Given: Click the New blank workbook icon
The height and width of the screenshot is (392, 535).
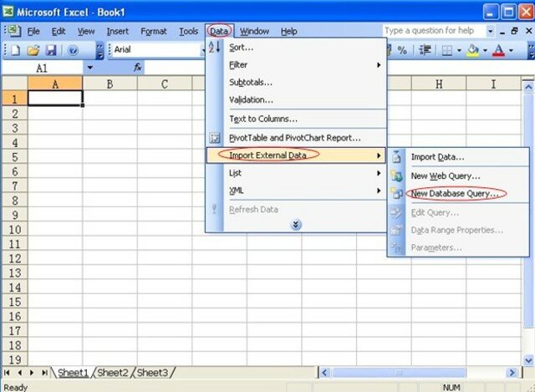Looking at the screenshot, I should [16, 50].
